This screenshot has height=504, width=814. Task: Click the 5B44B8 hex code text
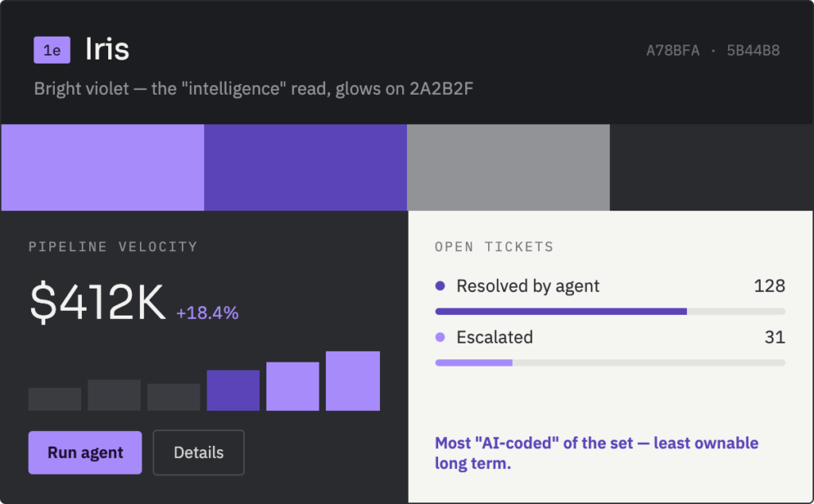[x=754, y=50]
